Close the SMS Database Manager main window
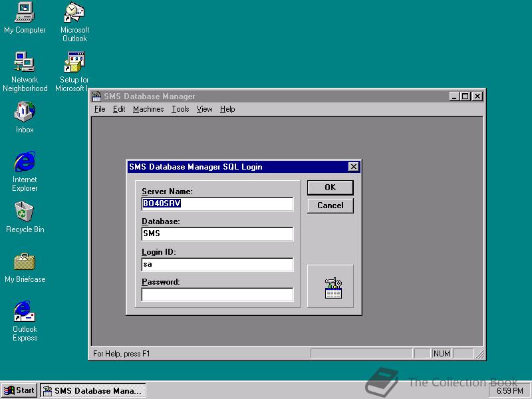 pos(477,96)
